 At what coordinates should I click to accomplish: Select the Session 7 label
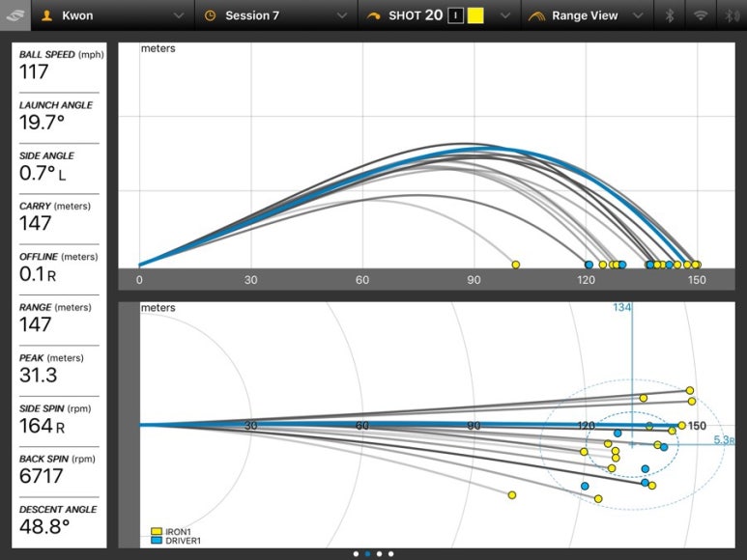click(252, 15)
